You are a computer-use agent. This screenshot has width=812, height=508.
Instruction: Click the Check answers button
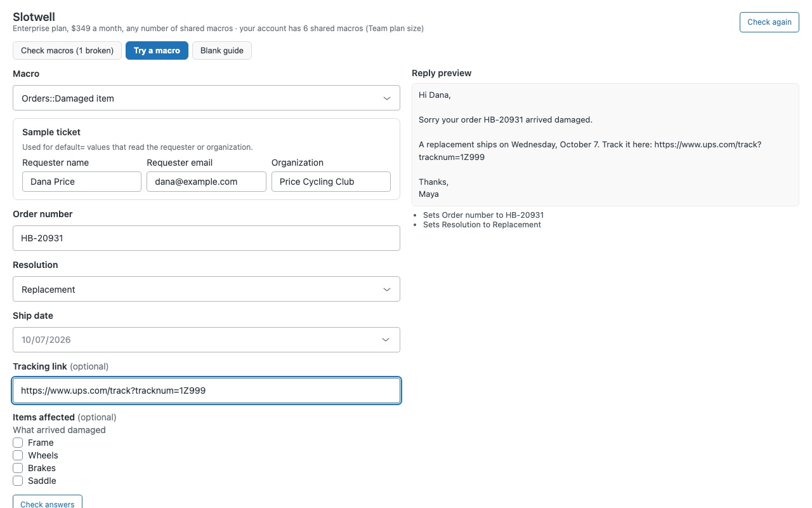click(x=48, y=503)
